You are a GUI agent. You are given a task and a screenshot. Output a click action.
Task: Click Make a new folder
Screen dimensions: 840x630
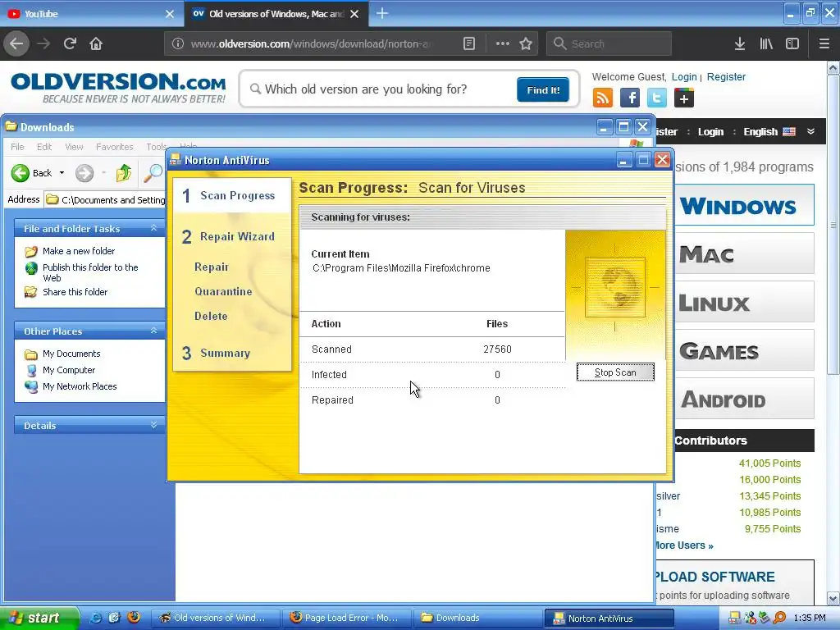(x=78, y=251)
